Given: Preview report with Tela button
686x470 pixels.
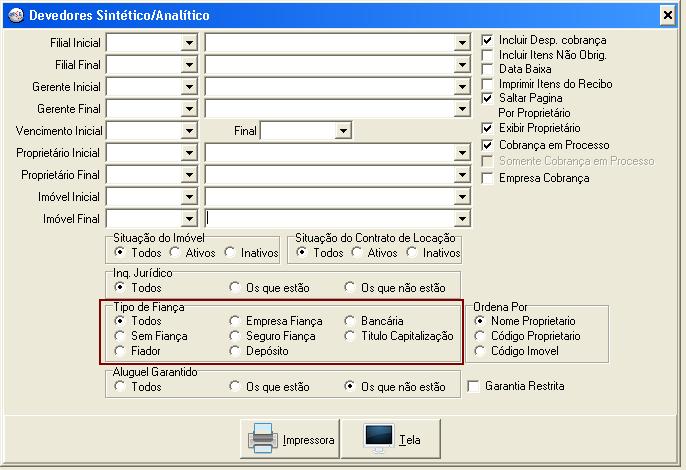Looking at the screenshot, I should coord(391,438).
